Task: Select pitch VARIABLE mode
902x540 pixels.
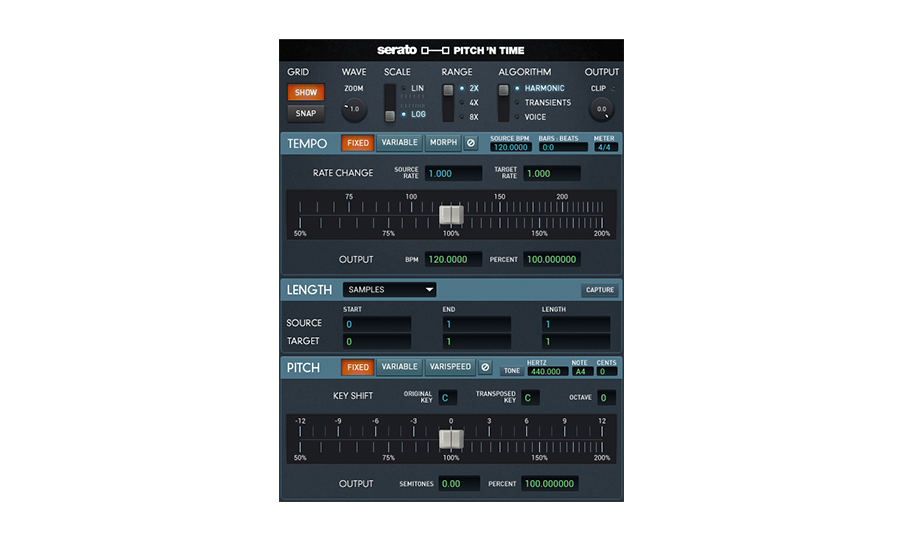Action: click(x=399, y=367)
